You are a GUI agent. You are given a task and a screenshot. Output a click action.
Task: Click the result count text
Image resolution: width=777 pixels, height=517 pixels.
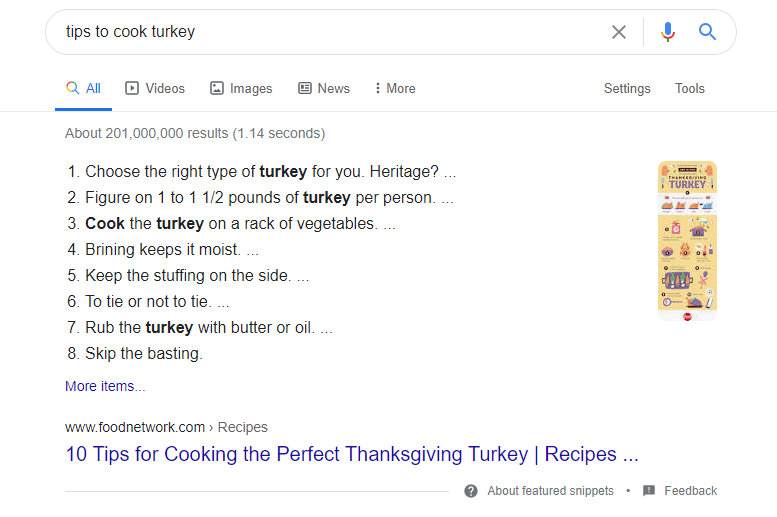pos(195,133)
